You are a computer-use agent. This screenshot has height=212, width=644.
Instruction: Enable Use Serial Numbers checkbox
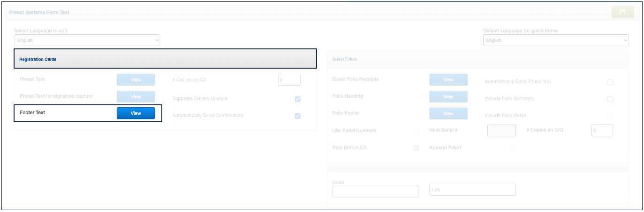tap(416, 131)
